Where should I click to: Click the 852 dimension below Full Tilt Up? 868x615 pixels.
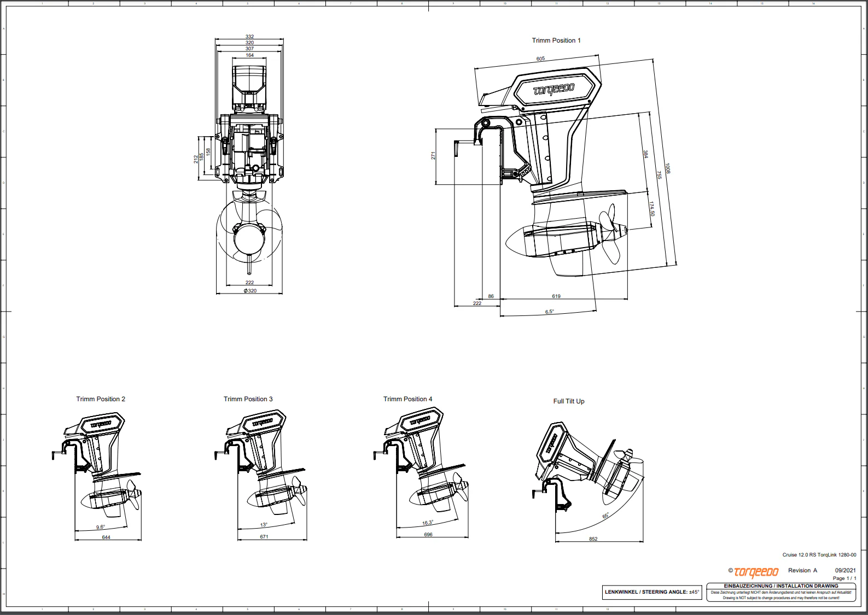593,539
